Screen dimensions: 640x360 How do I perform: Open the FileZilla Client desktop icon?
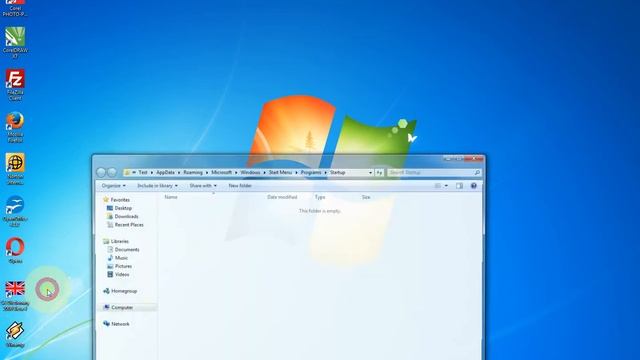click(15, 84)
